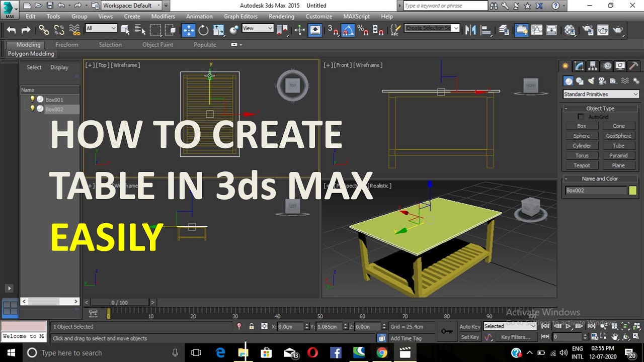Toggle the Selection Lock padlock
The height and width of the screenshot is (362, 644).
point(252,326)
